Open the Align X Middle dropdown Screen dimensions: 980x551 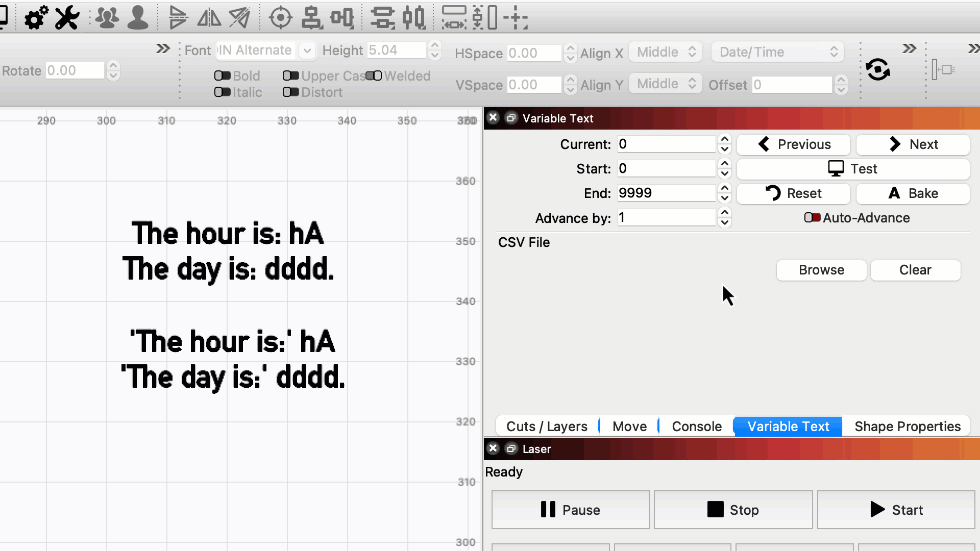point(665,52)
